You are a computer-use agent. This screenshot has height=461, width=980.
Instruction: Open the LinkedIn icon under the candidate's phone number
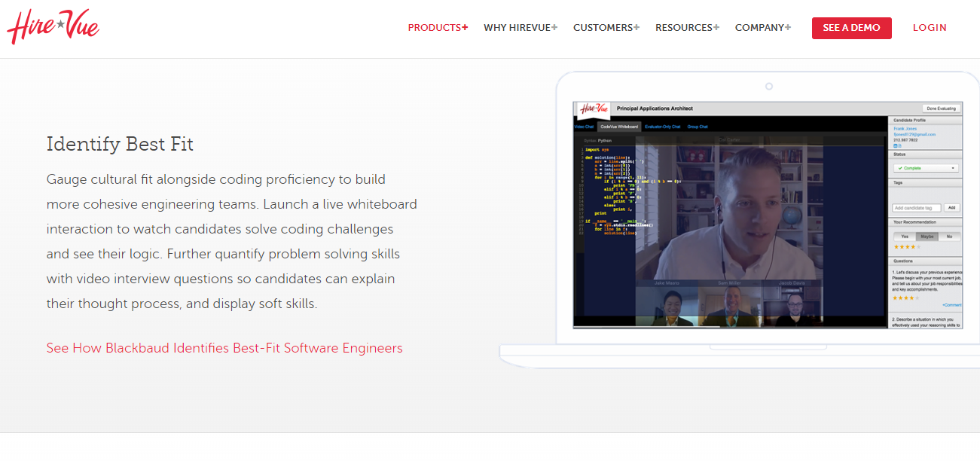pyautogui.click(x=895, y=145)
